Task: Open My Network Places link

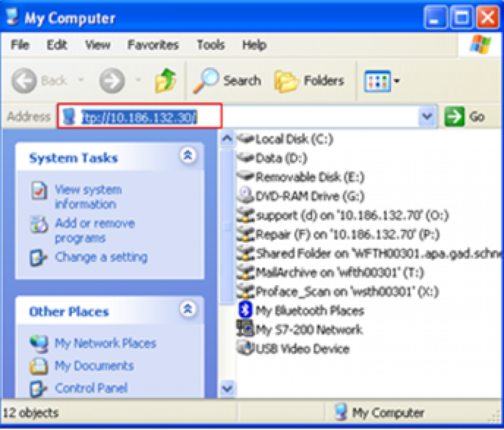Action: pyautogui.click(x=105, y=343)
